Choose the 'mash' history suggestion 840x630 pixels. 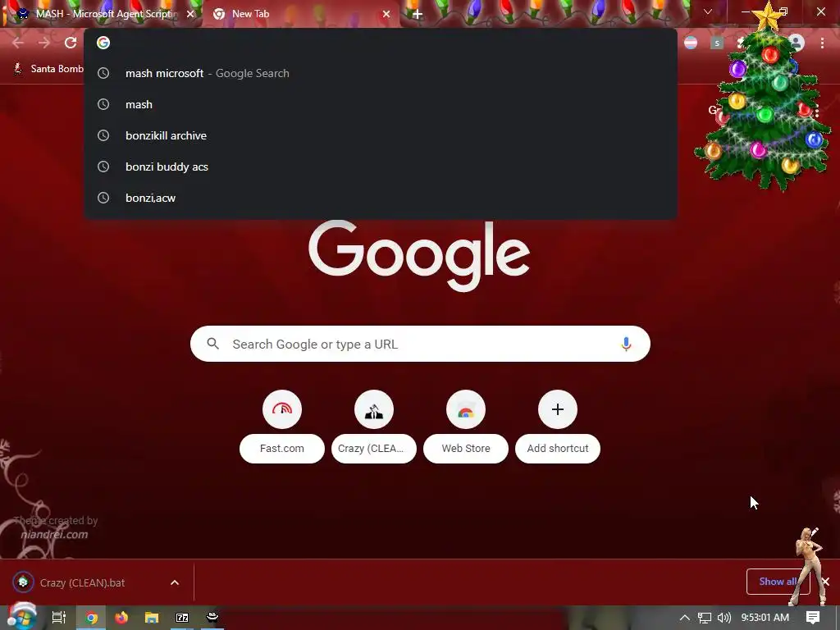[x=381, y=104]
